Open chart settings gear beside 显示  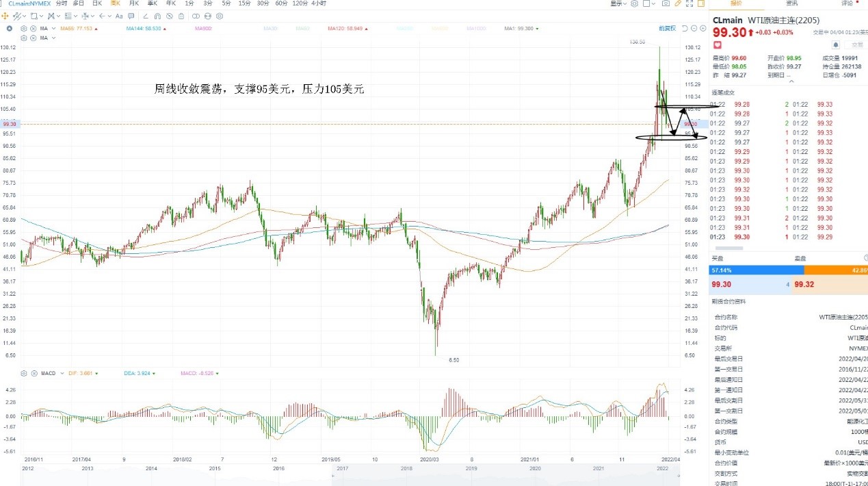tap(634, 3)
